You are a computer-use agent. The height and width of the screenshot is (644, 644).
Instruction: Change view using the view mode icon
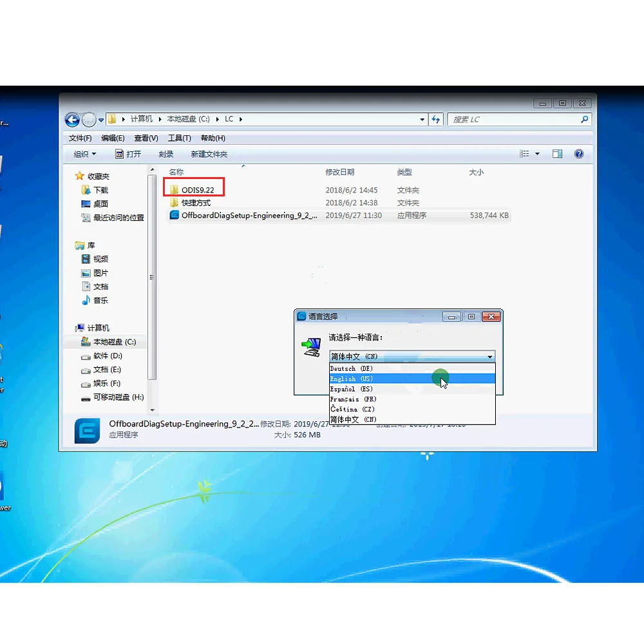pyautogui.click(x=524, y=154)
